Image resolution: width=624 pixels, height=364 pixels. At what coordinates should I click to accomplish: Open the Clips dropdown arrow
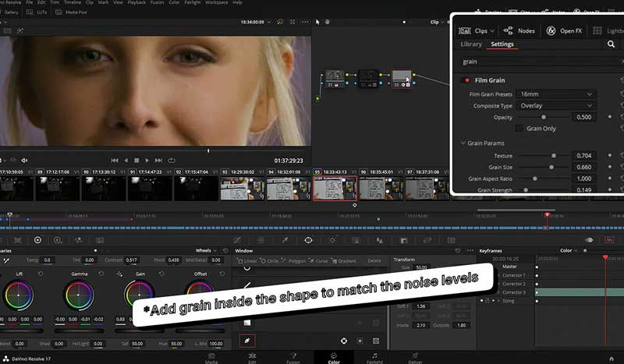pos(492,31)
